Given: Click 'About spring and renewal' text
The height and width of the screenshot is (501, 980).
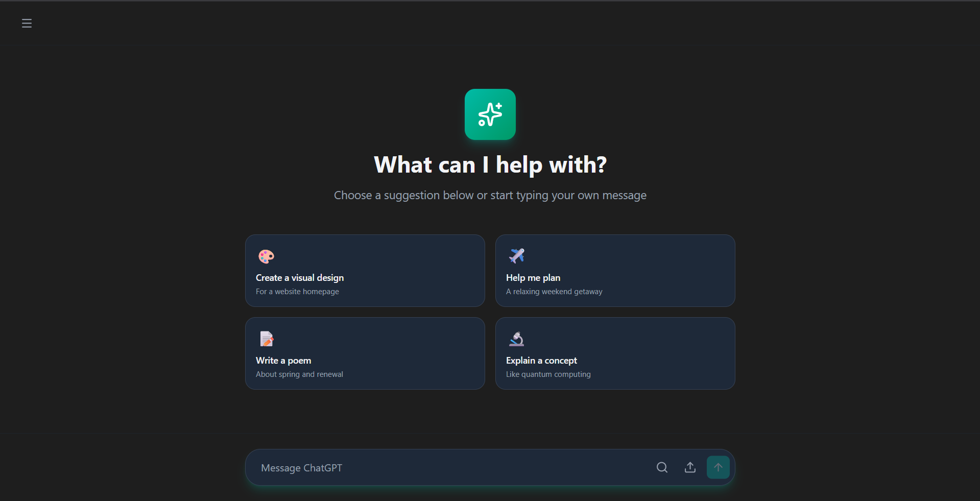Looking at the screenshot, I should click(299, 374).
